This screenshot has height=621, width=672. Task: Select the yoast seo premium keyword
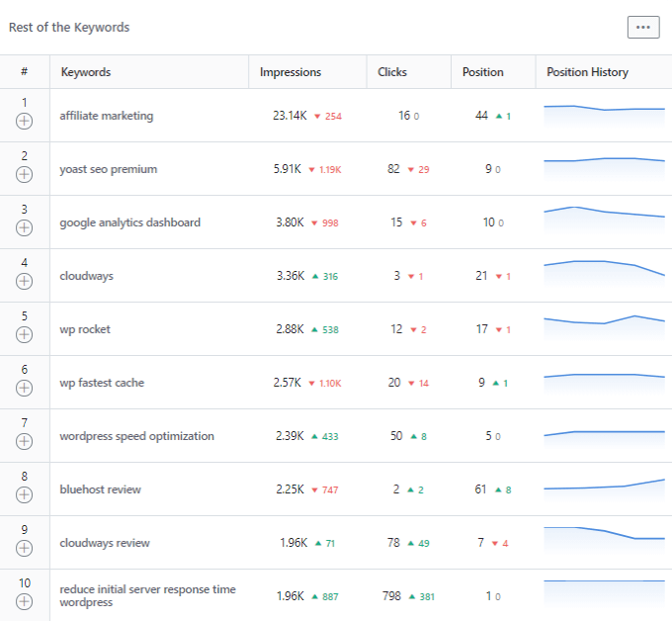(109, 169)
